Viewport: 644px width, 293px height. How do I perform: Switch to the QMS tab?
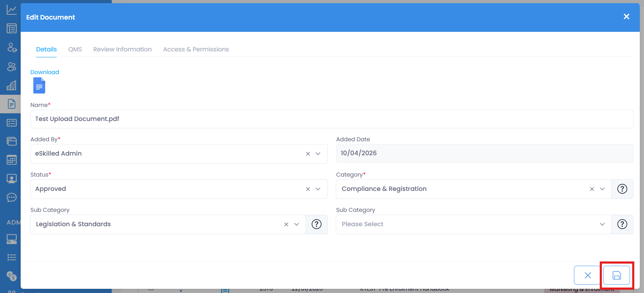click(75, 49)
